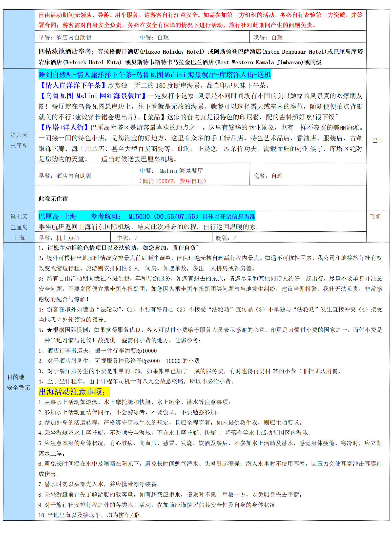Click the cyan heading with flight MU5030
The image size is (392, 555).
pos(147,217)
